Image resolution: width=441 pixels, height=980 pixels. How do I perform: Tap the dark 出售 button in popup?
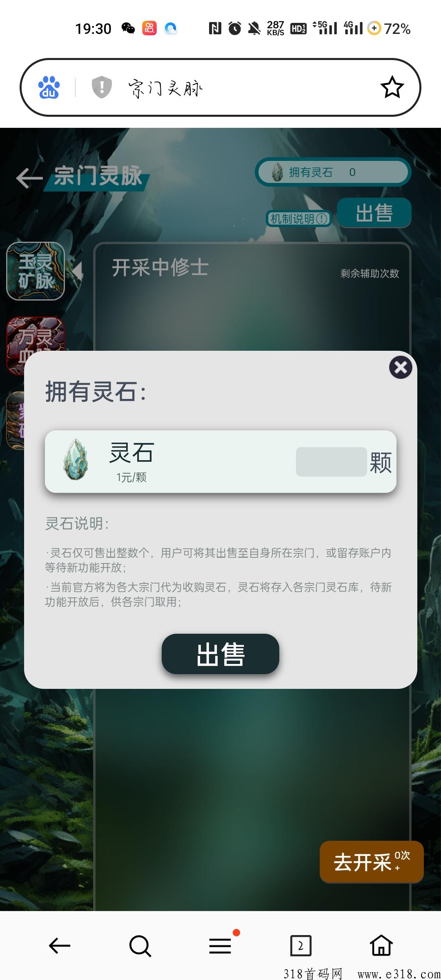[x=220, y=654]
